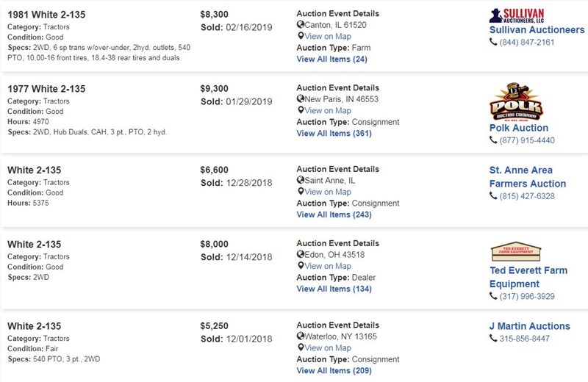Call Polk Auction number (877) 915-4440

tap(527, 140)
